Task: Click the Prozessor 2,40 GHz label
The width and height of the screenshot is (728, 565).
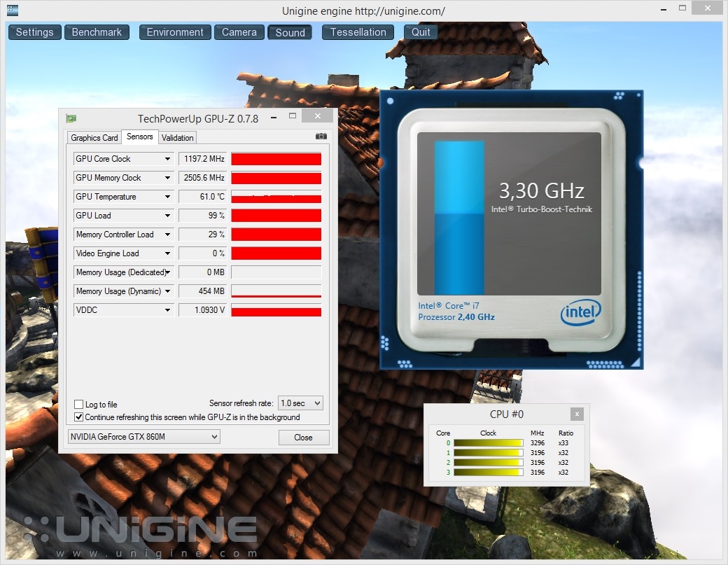Action: [456, 317]
